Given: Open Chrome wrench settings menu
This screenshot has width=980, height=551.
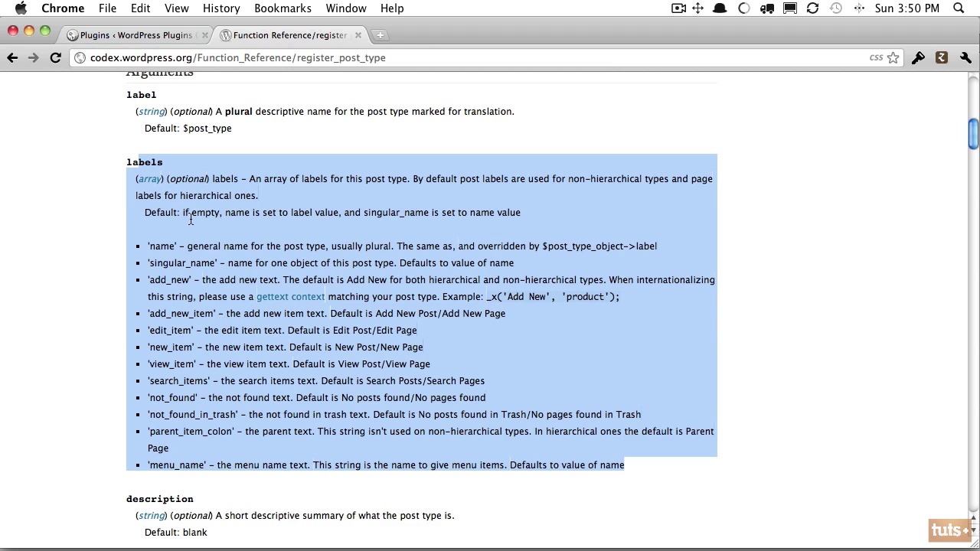Looking at the screenshot, I should pyautogui.click(x=965, y=57).
